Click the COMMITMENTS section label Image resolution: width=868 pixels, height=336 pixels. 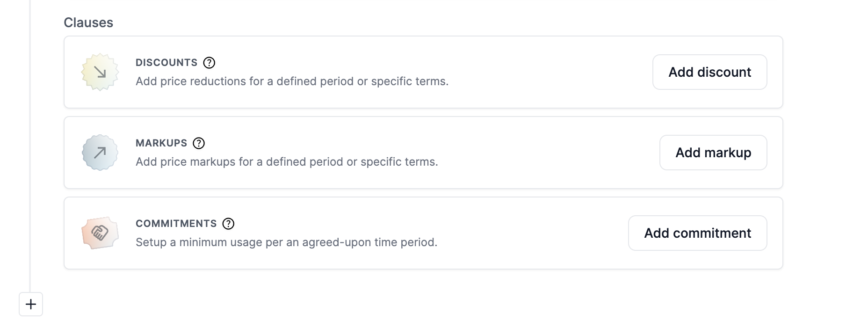click(176, 224)
